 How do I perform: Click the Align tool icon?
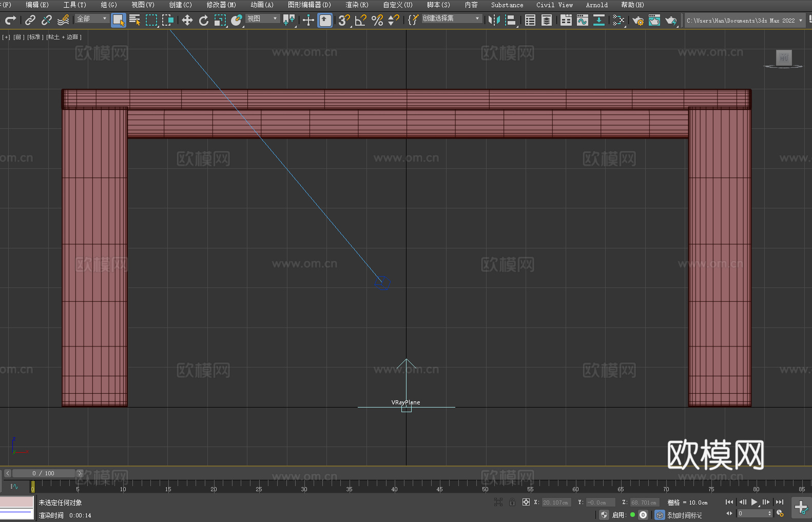511,20
